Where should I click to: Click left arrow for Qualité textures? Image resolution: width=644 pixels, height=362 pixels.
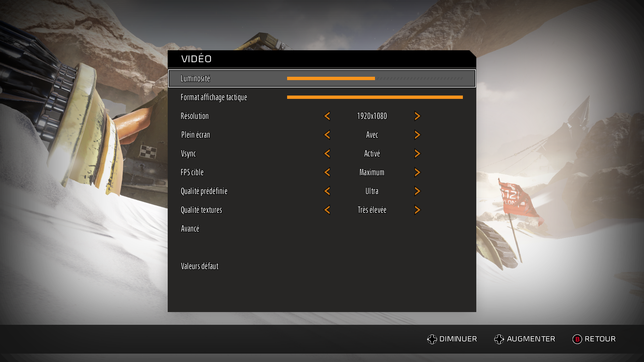[327, 210]
